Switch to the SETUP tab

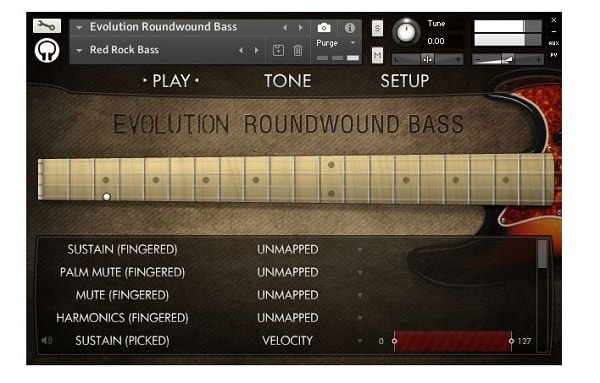tap(405, 81)
